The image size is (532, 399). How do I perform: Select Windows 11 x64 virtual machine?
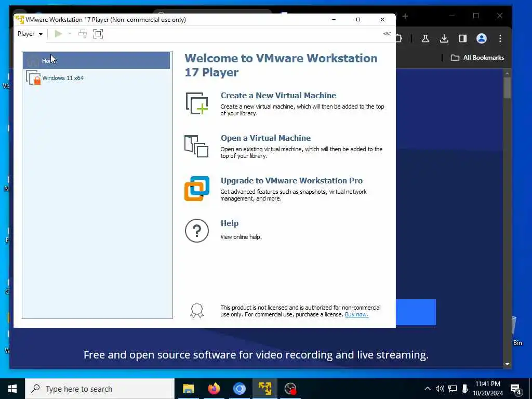(x=96, y=78)
